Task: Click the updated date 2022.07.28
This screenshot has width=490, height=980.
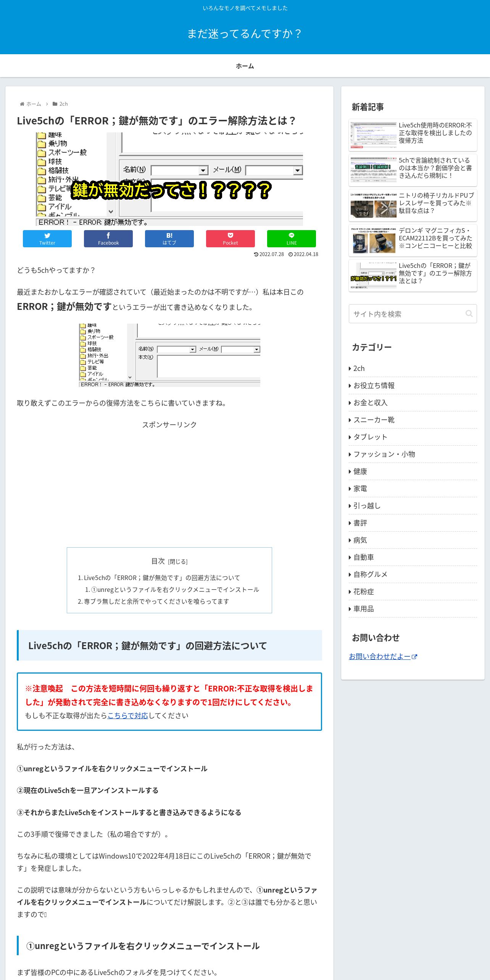Action: point(269,254)
